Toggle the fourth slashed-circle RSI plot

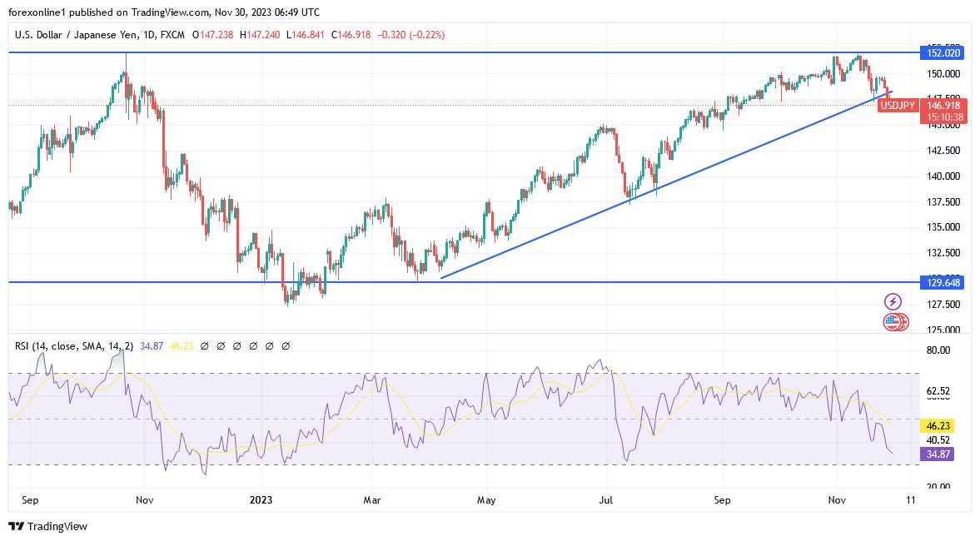(253, 345)
